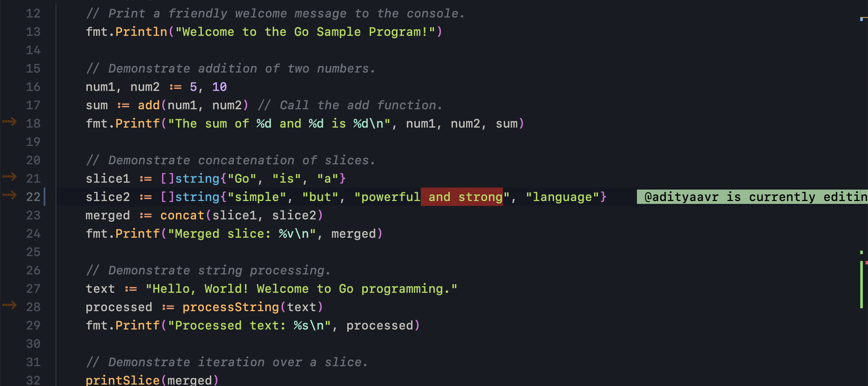Click the Println call on line 13
Screen dimensions: 868x386
click(x=142, y=32)
